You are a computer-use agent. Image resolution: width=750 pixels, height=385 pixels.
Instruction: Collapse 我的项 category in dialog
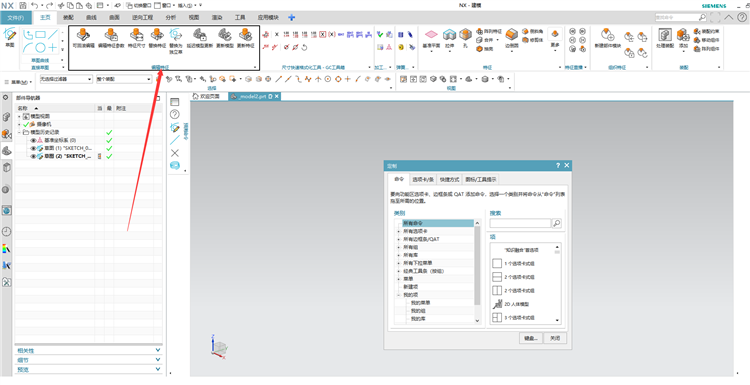tap(399, 295)
